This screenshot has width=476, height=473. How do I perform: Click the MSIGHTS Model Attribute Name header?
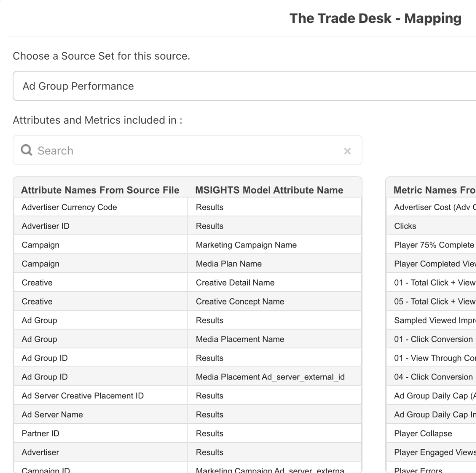coord(269,190)
